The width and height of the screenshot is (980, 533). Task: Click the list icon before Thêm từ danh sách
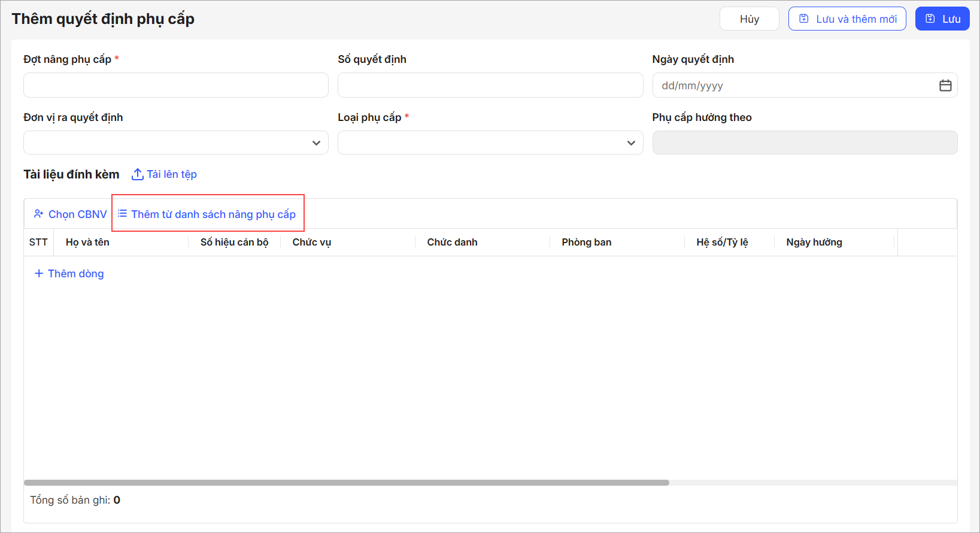[x=122, y=214]
